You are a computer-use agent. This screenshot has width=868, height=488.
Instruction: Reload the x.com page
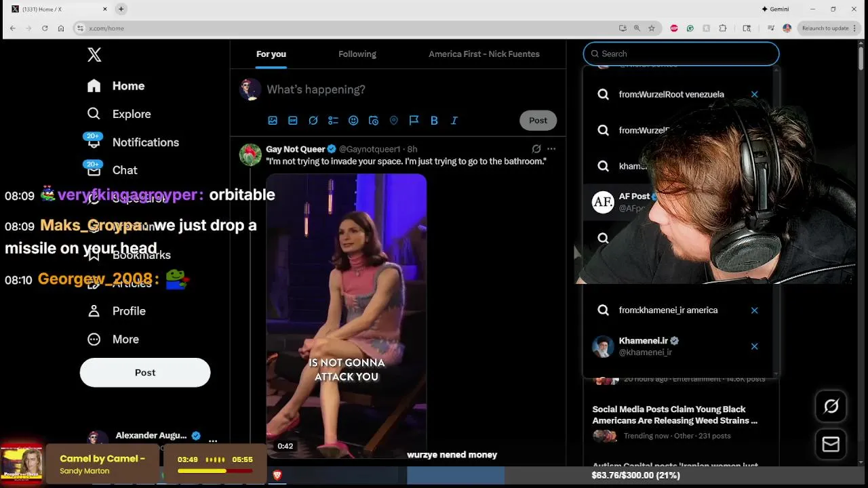point(45,28)
